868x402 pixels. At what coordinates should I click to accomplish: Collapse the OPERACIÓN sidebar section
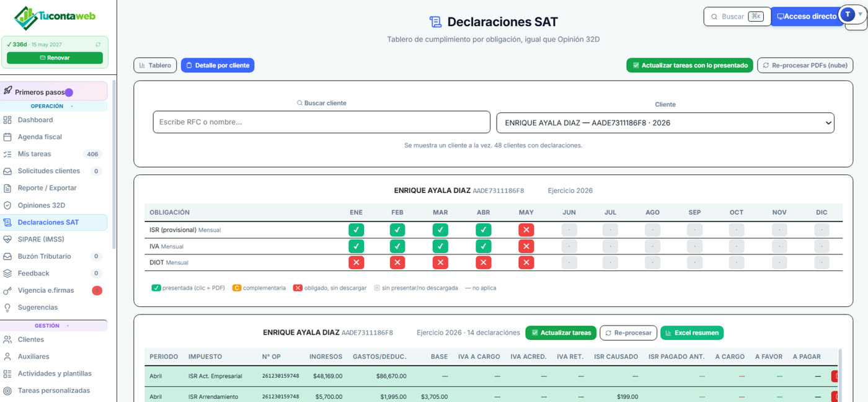click(54, 106)
